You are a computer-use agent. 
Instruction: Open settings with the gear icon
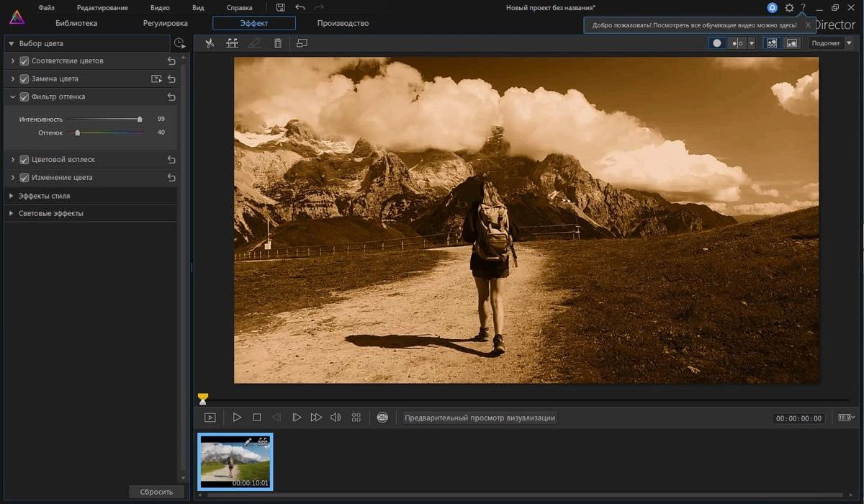coord(789,8)
